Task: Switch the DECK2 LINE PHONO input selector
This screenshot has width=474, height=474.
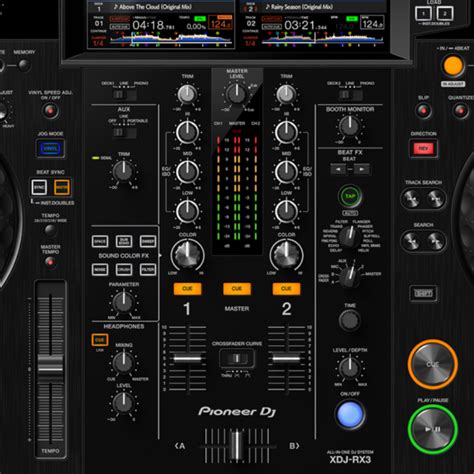Action: click(350, 95)
